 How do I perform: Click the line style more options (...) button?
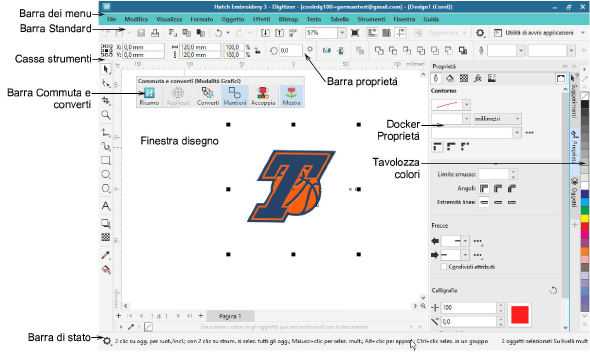529,133
